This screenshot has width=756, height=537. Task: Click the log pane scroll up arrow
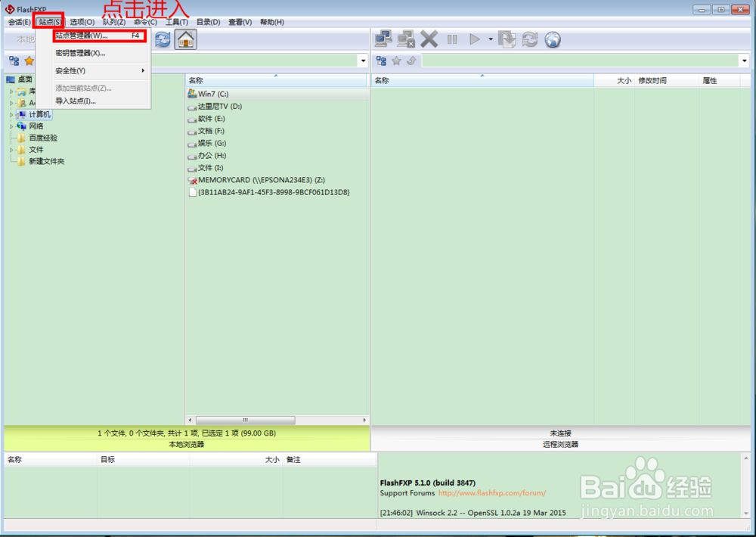(x=746, y=458)
